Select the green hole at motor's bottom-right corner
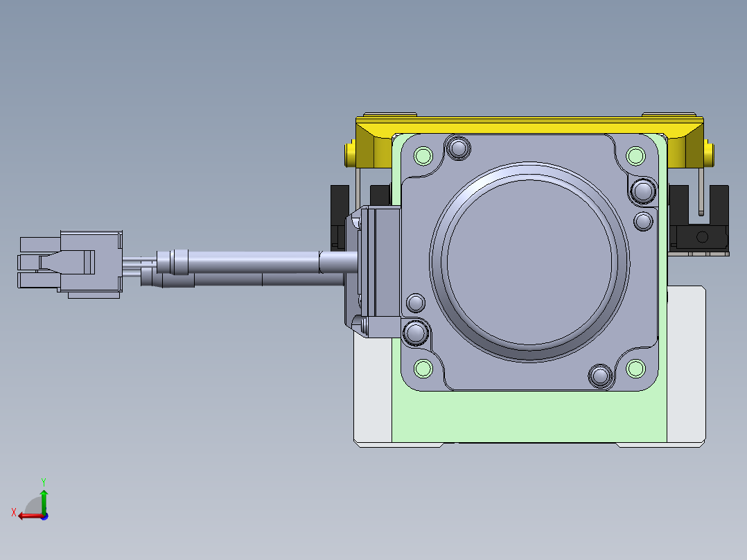The image size is (747, 560). [x=635, y=369]
